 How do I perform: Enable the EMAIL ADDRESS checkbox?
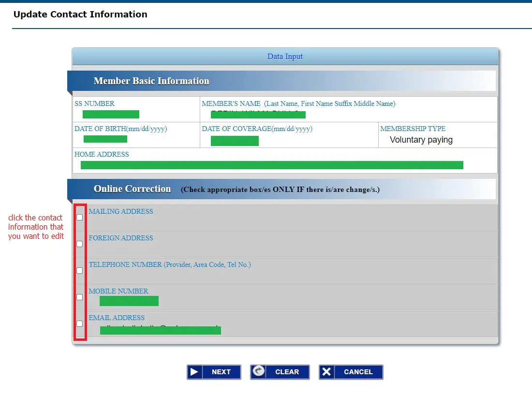(79, 323)
